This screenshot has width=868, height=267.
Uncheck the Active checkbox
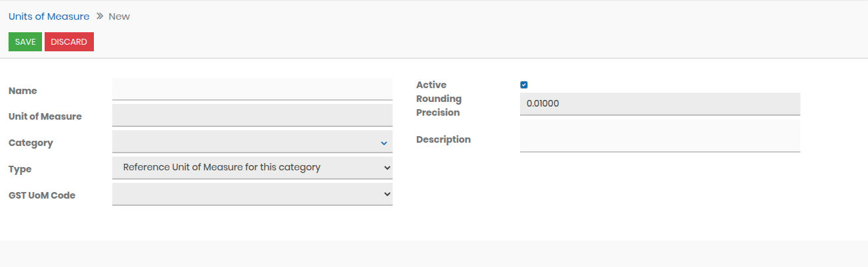(x=524, y=85)
